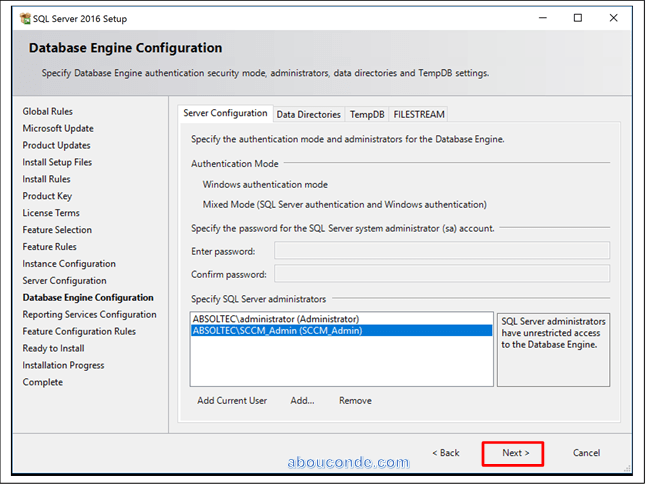Go to previous step with Back button

446,453
